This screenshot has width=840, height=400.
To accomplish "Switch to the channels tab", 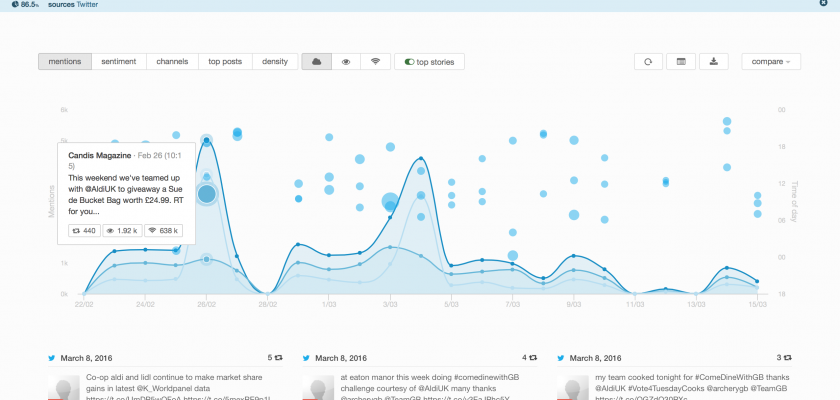I will click(x=172, y=62).
